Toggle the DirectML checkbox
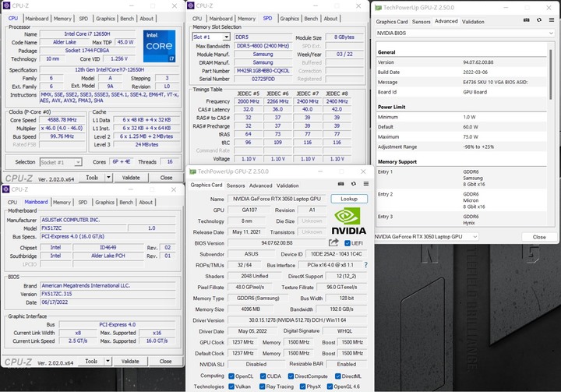Viewport: 561px width, 392px height. click(337, 376)
